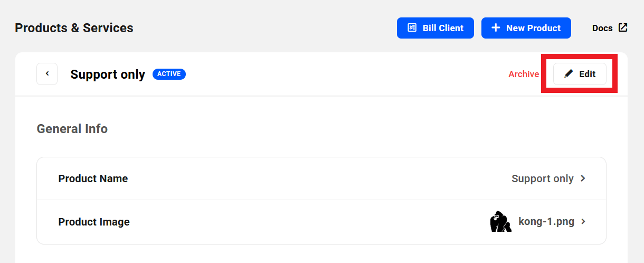The image size is (644, 263).
Task: Select the Product Image row label
Action: (94, 222)
